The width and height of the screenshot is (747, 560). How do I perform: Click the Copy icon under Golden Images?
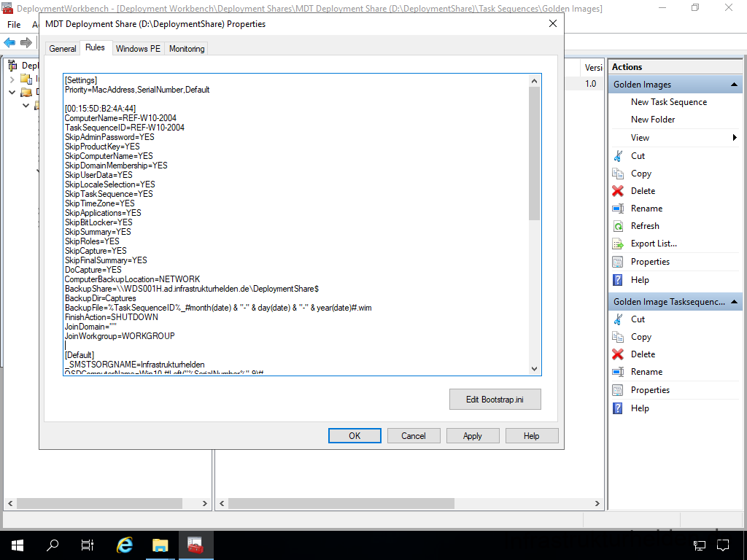click(x=618, y=174)
